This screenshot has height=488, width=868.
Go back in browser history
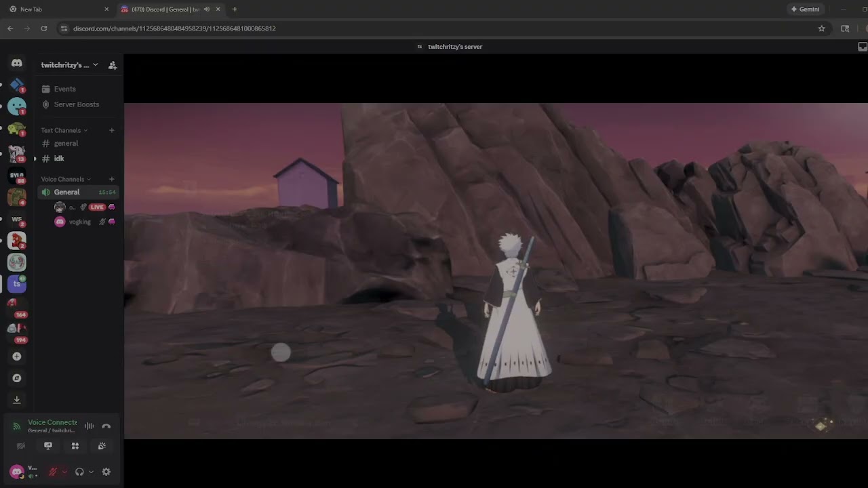10,28
